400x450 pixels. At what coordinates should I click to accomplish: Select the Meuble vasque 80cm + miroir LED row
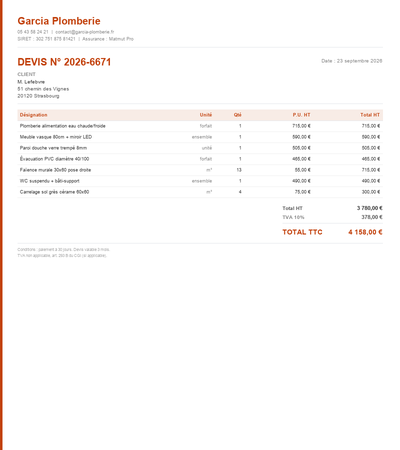(x=200, y=137)
